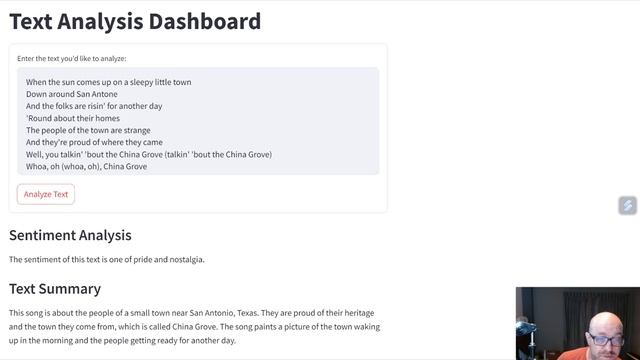This screenshot has height=360, width=640.
Task: Open the floating blue icon at right edge
Action: 627,205
